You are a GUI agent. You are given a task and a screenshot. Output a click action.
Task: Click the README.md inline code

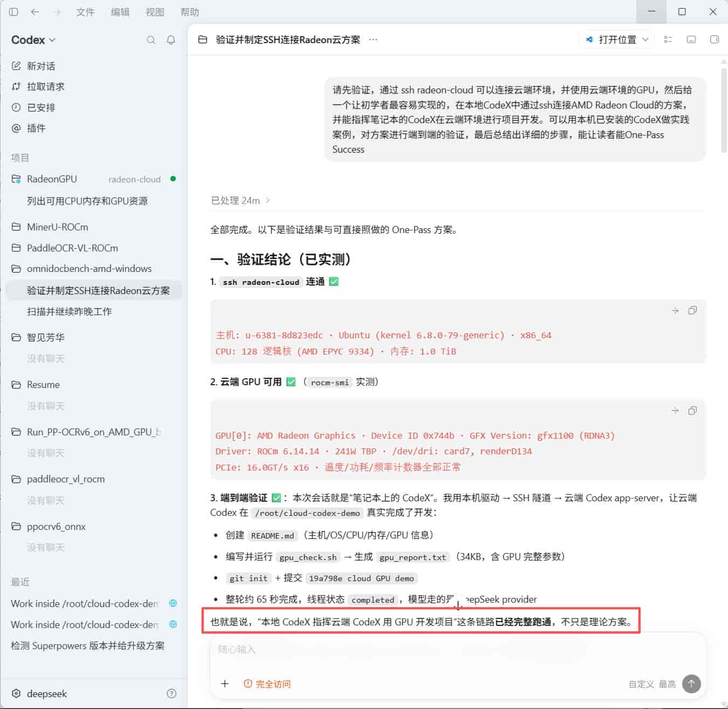(x=273, y=536)
